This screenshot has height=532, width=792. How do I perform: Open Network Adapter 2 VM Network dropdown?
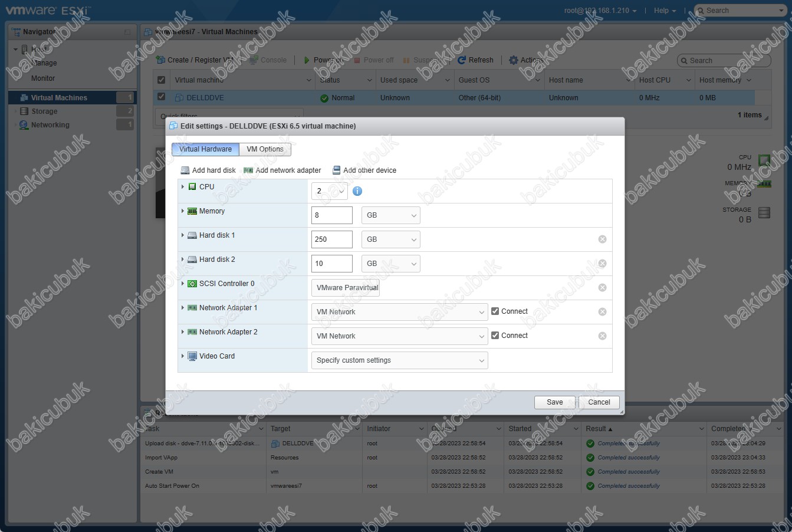pyautogui.click(x=399, y=336)
